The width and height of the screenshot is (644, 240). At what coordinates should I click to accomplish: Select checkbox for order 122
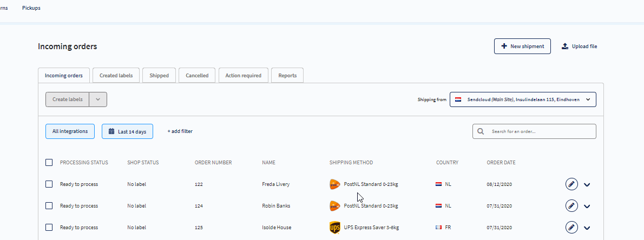coord(49,184)
